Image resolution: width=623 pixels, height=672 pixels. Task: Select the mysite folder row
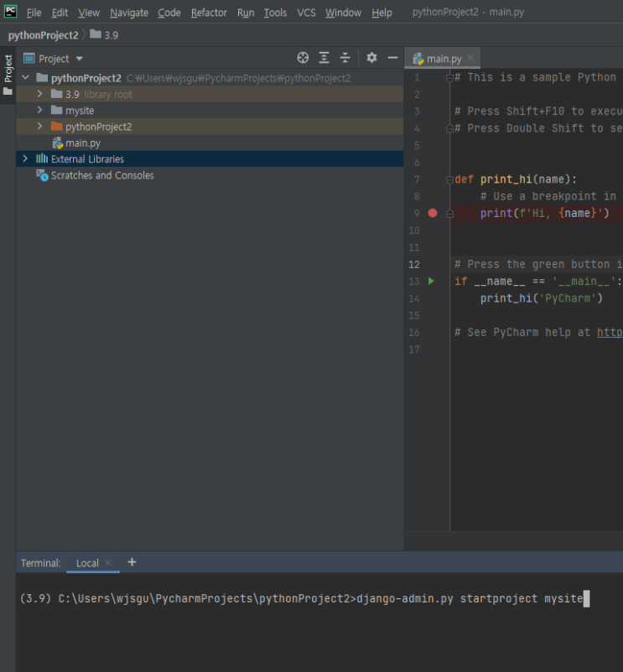pyautogui.click(x=210, y=111)
